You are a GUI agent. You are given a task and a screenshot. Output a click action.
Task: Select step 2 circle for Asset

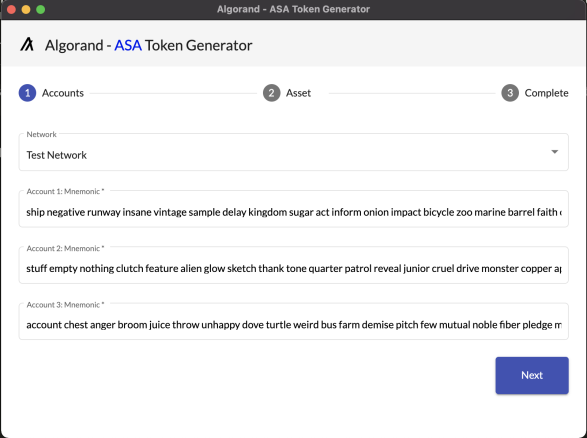click(271, 93)
